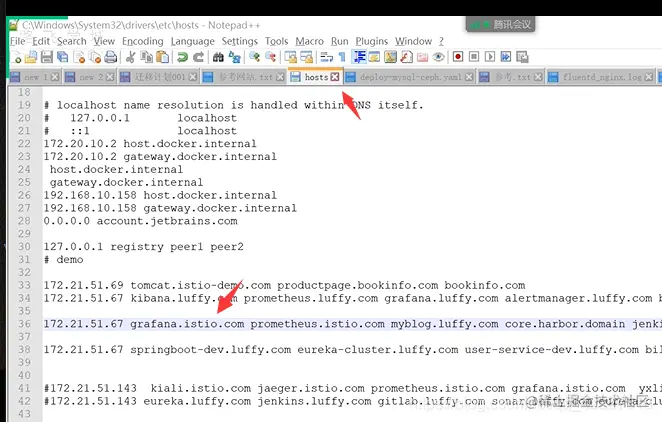
Task: Click 'grafana.istio.com' on line 36
Action: coord(187,324)
